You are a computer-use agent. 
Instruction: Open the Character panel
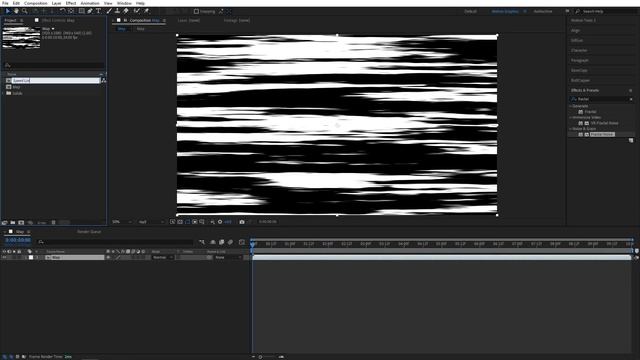point(579,50)
